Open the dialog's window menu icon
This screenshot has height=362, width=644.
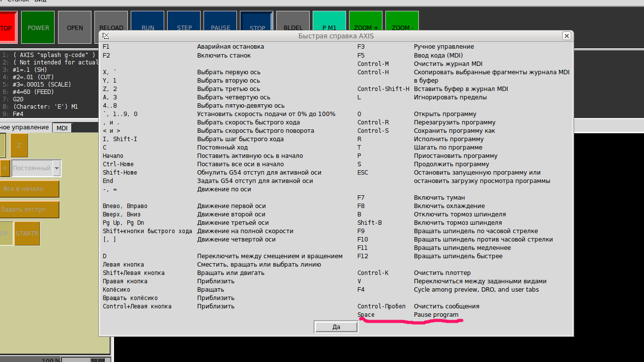106,36
